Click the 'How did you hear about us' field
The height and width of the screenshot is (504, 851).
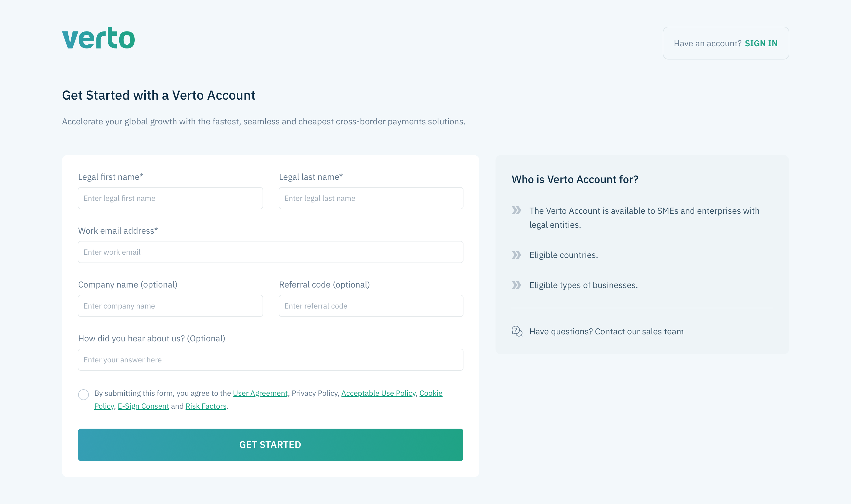(270, 360)
